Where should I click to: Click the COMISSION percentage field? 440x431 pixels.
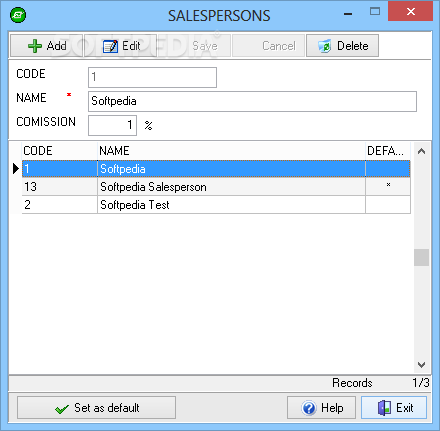tap(112, 125)
